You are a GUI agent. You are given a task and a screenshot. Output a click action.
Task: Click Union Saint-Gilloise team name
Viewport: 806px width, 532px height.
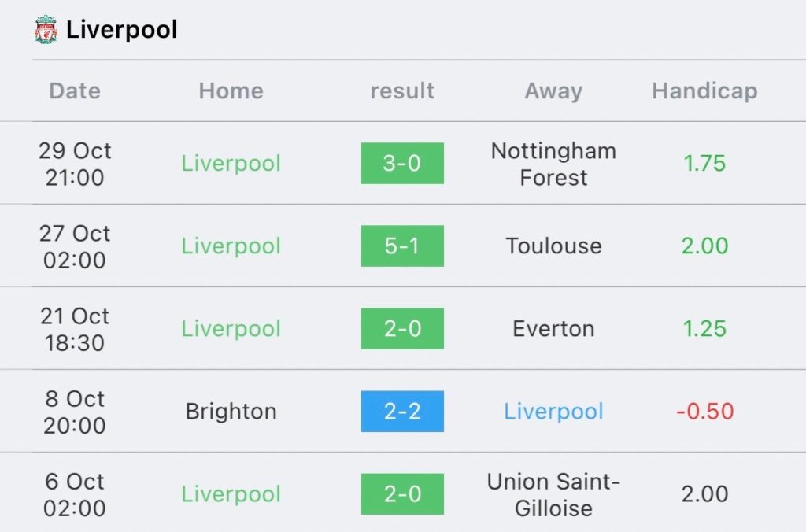tap(553, 494)
